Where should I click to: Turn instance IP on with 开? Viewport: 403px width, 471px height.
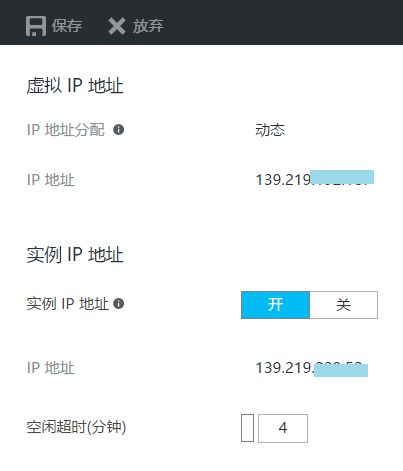pos(275,305)
